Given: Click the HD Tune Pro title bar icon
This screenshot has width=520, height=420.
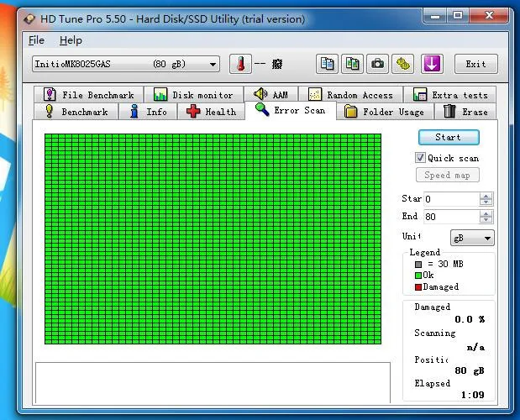Looking at the screenshot, I should pos(30,18).
